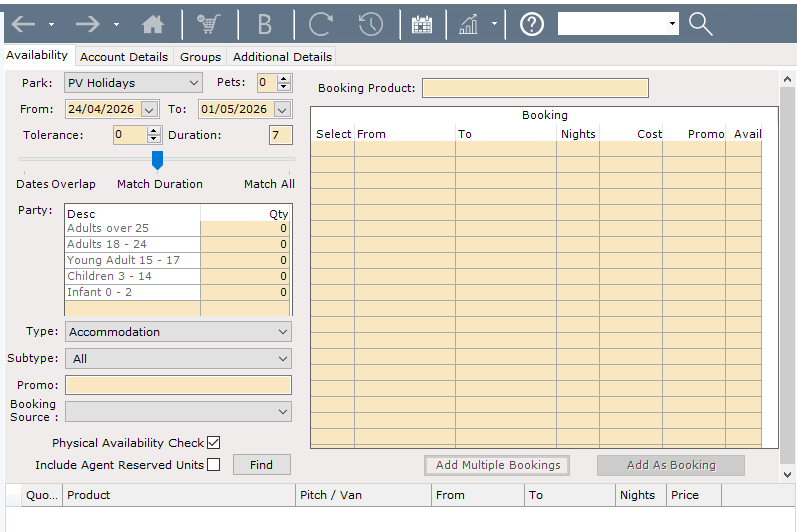Open the history clock icon

371,24
